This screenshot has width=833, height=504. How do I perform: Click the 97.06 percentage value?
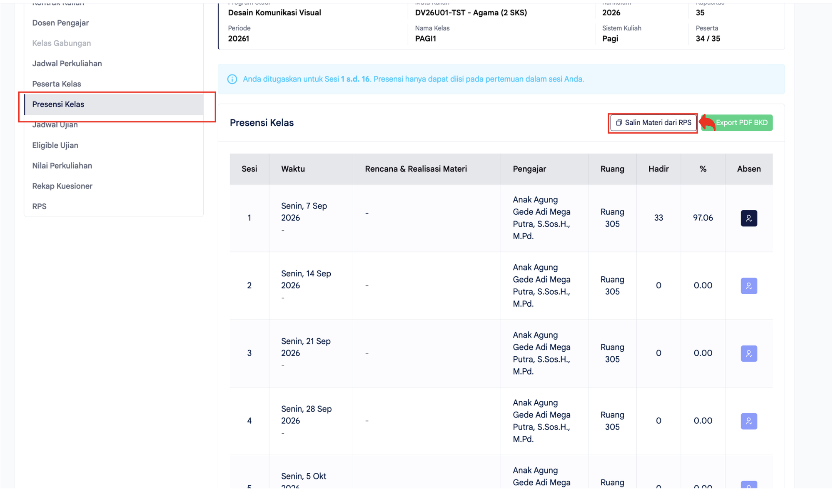703,218
